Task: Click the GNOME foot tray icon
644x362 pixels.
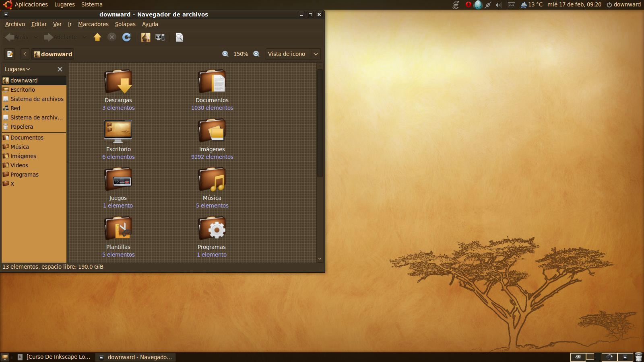Action: (456, 5)
